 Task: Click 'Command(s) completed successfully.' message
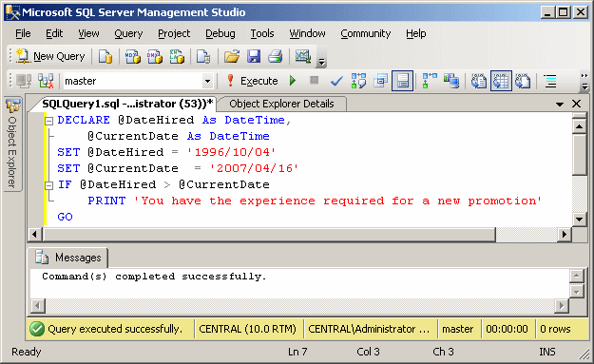click(x=154, y=277)
